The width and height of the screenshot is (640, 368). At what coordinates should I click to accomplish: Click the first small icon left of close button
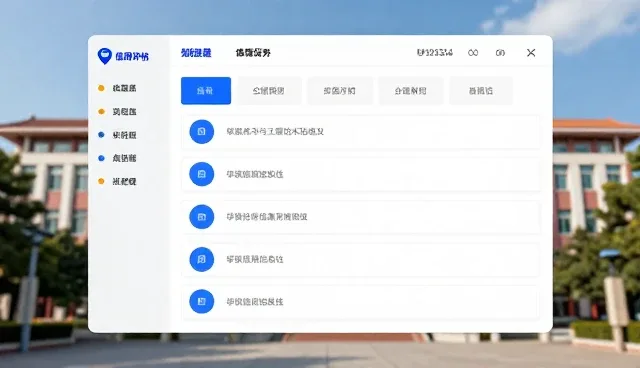pyautogui.click(x=473, y=53)
